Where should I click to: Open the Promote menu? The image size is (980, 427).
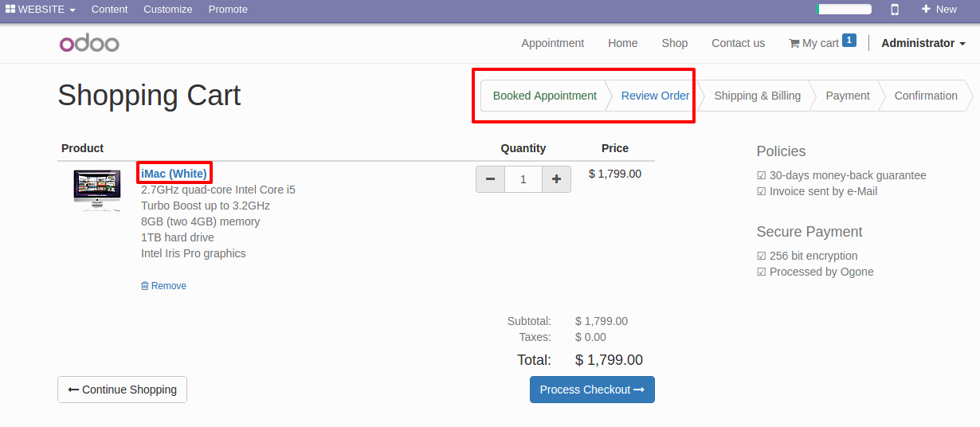[228, 10]
